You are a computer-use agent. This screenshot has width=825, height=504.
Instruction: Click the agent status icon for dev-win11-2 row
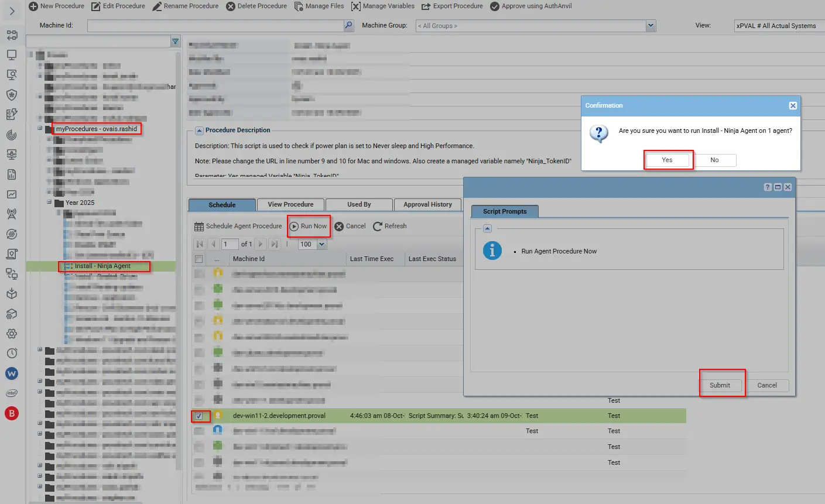point(218,415)
